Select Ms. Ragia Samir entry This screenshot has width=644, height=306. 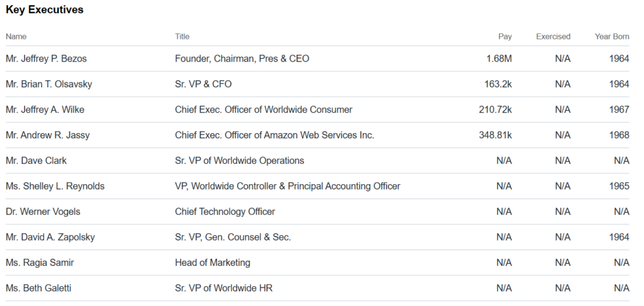tap(40, 263)
